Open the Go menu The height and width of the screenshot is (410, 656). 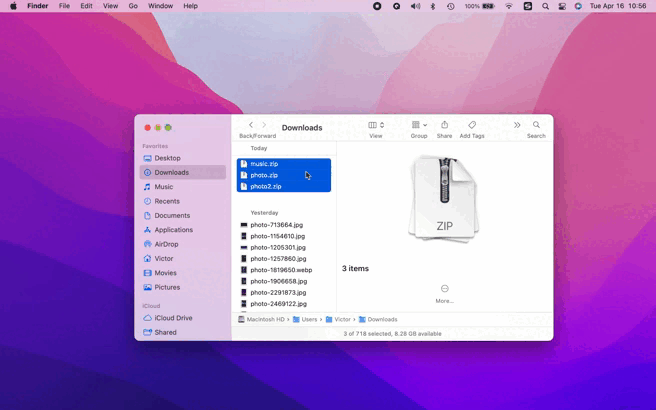point(133,6)
